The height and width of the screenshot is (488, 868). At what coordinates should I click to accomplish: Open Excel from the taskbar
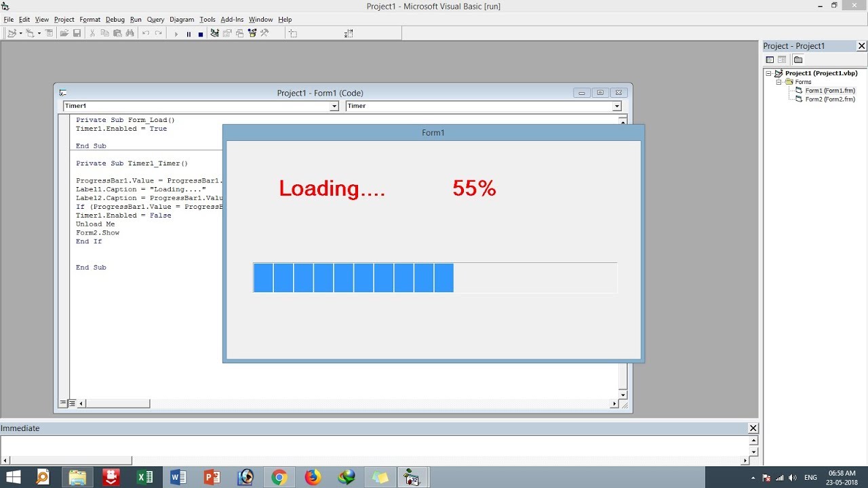[x=144, y=477]
